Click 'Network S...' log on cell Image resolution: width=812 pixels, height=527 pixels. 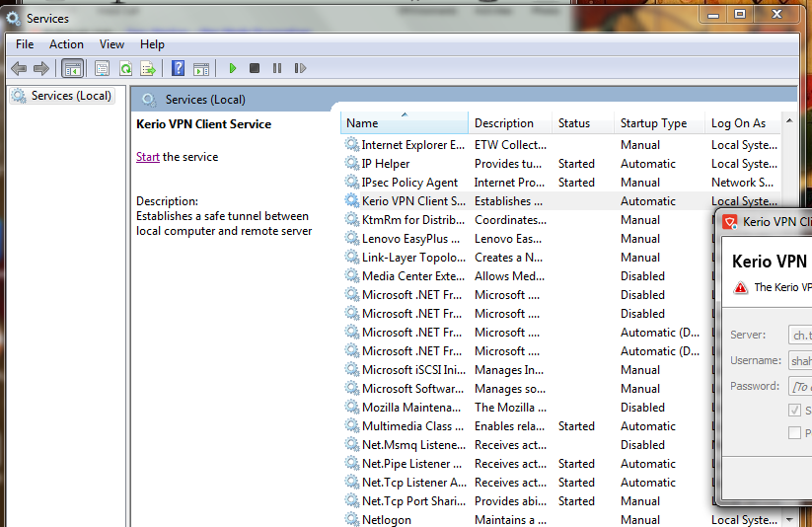743,183
